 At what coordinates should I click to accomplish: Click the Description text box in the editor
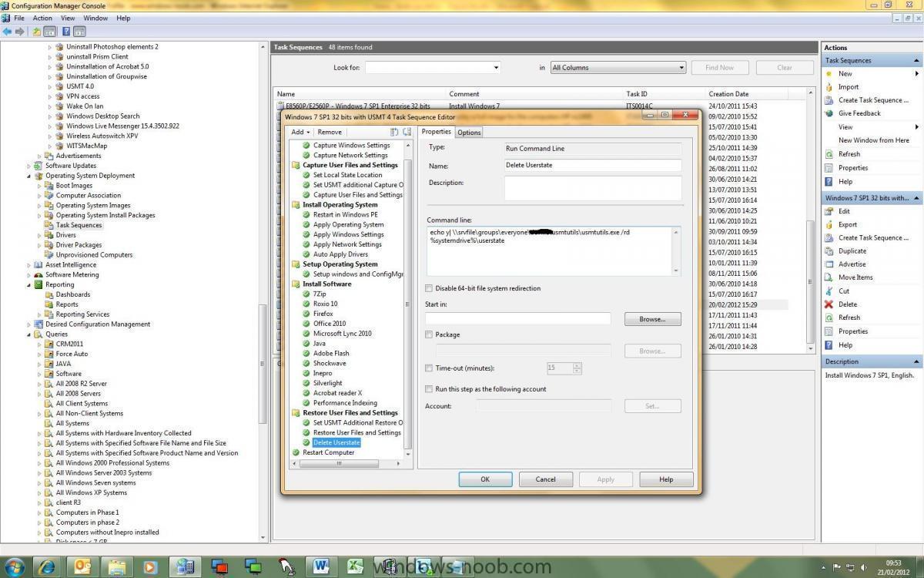pos(593,188)
